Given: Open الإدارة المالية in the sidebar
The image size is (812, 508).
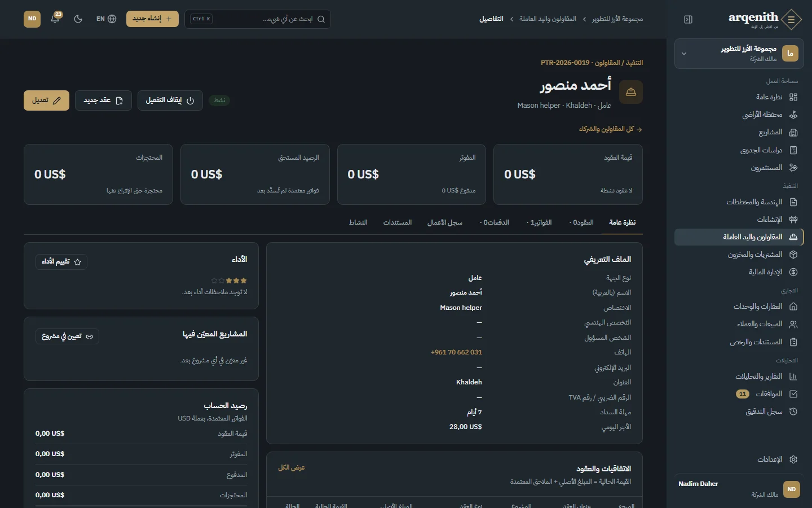Looking at the screenshot, I should tap(739, 272).
